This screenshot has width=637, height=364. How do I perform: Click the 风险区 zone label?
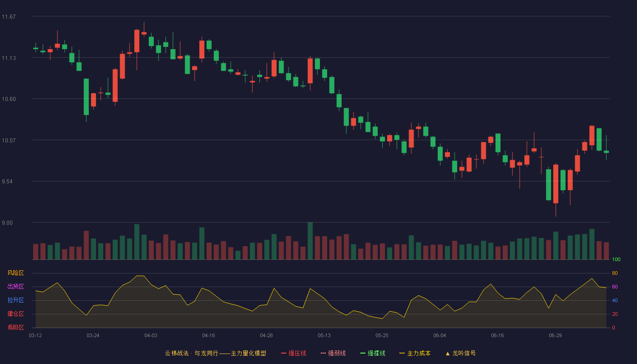tap(15, 273)
